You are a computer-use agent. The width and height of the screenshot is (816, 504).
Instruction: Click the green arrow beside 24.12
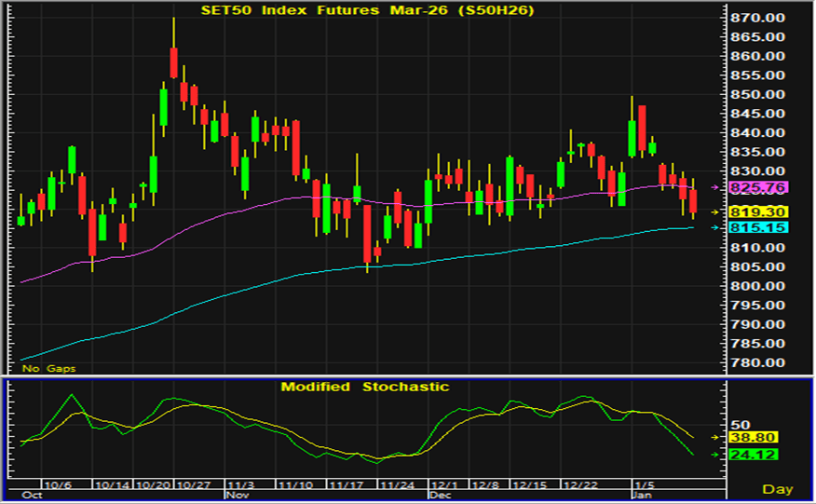[x=715, y=455]
